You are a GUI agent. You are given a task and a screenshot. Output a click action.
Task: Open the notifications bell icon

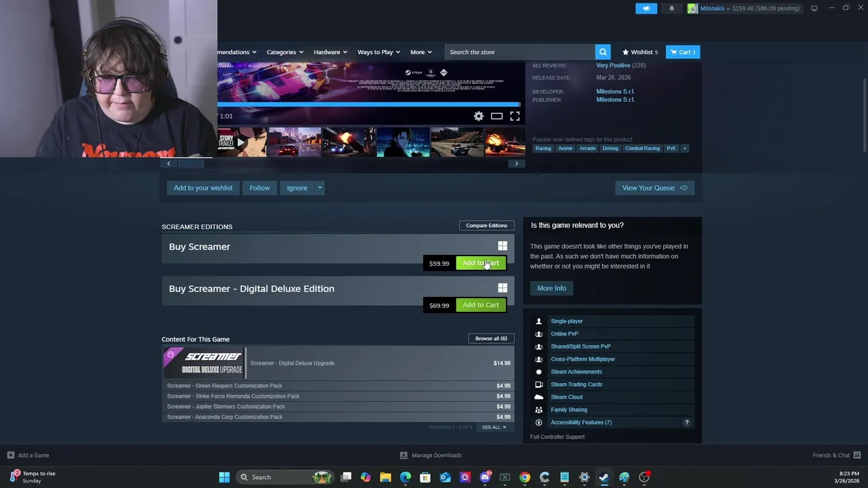[672, 8]
